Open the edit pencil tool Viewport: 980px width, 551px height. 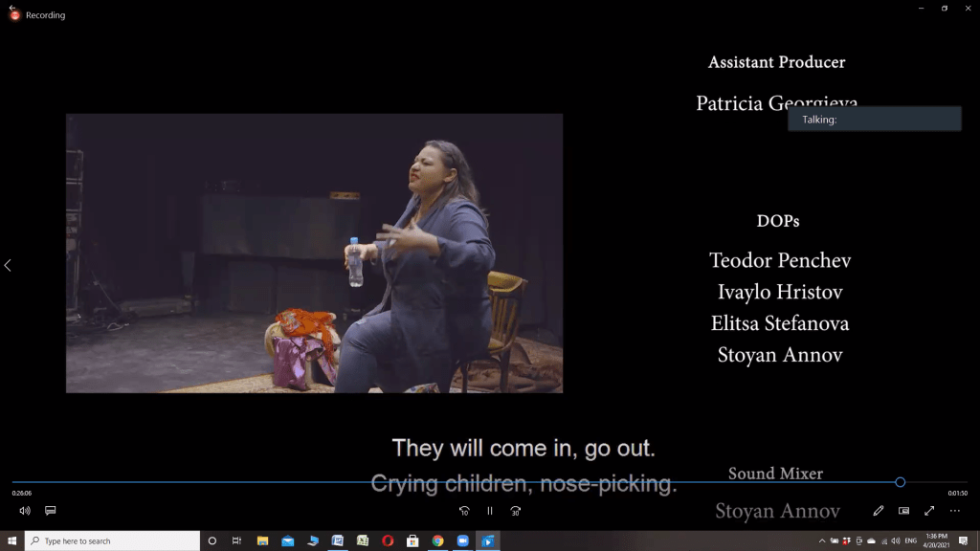879,511
